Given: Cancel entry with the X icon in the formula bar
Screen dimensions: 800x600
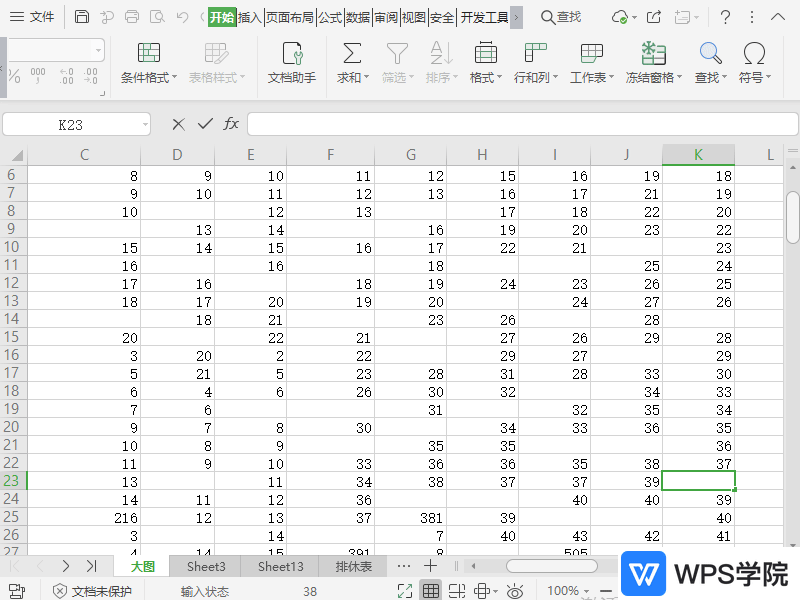Looking at the screenshot, I should tap(178, 123).
